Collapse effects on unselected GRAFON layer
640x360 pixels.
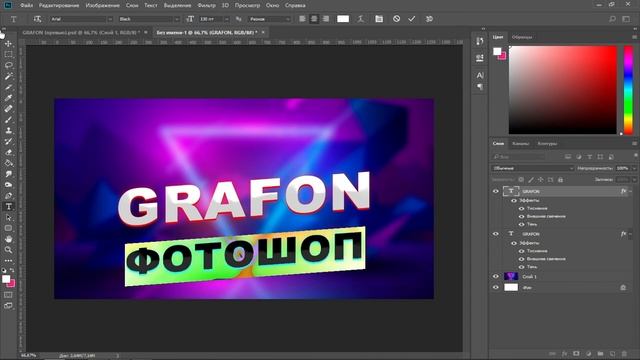631,234
